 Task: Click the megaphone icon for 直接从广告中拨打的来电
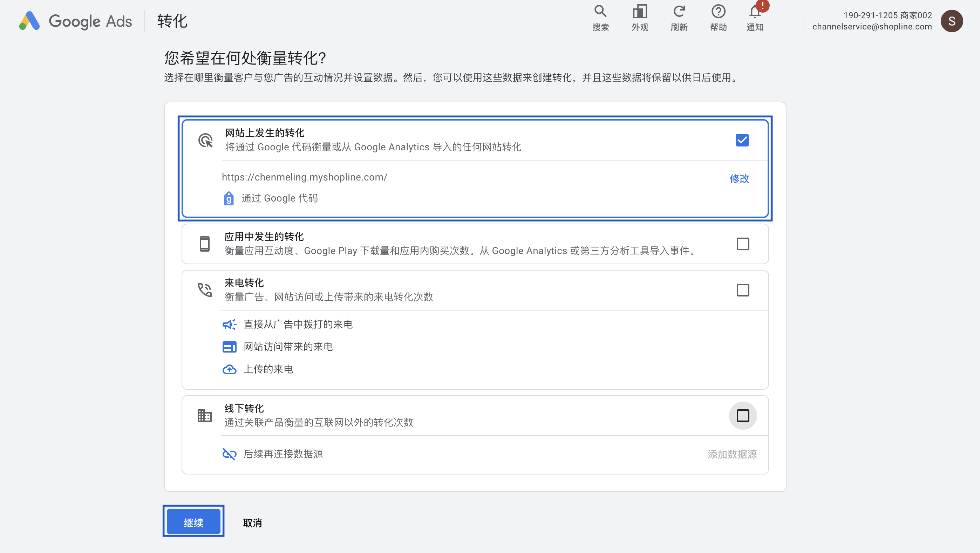pyautogui.click(x=229, y=325)
